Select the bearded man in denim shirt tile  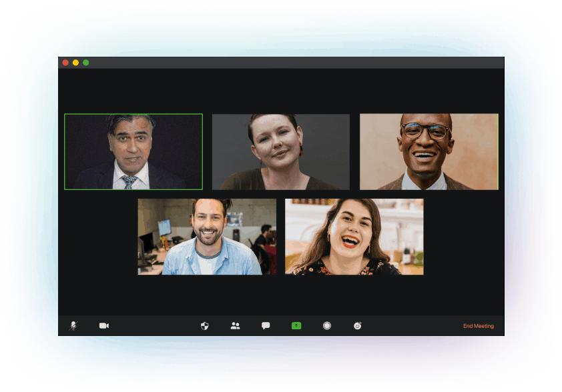207,237
